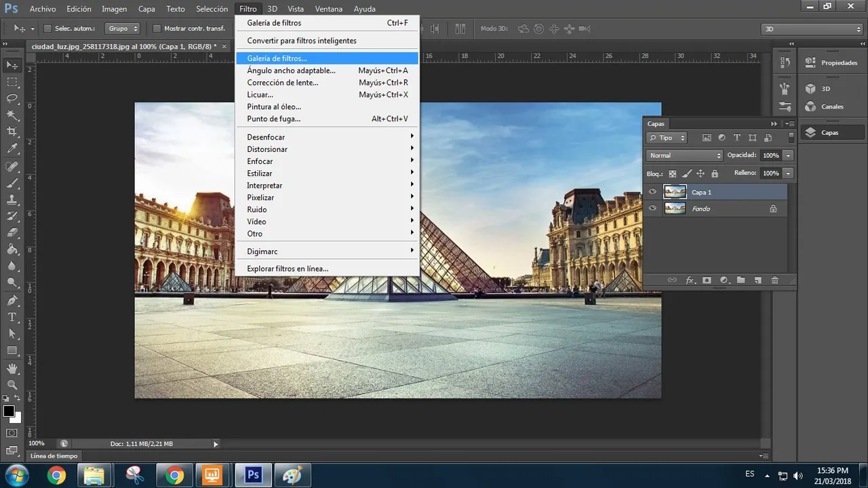
Task: Open the 3D workspace dropdown
Action: 812,28
